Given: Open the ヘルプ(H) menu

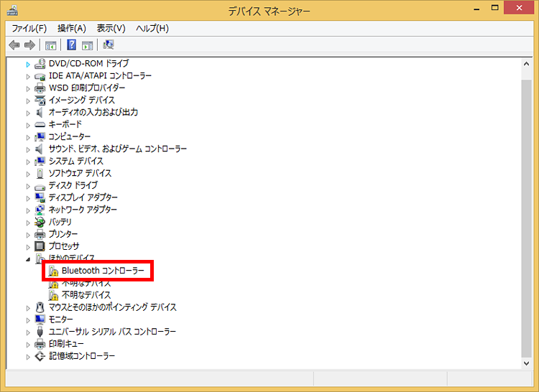Looking at the screenshot, I should [x=152, y=29].
